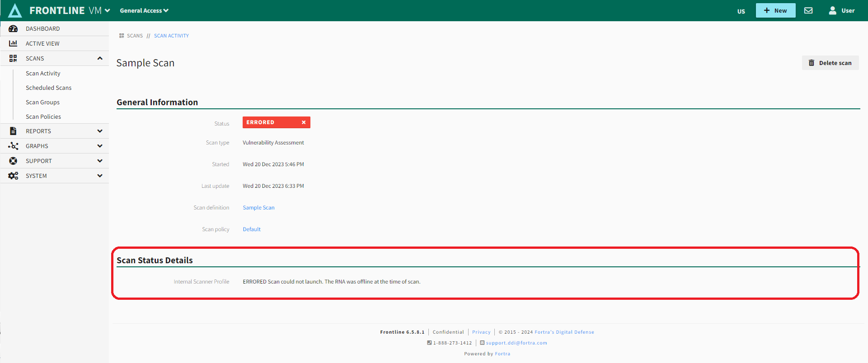Image resolution: width=868 pixels, height=363 pixels.
Task: Open the Dashboard gauge icon
Action: 13,28
